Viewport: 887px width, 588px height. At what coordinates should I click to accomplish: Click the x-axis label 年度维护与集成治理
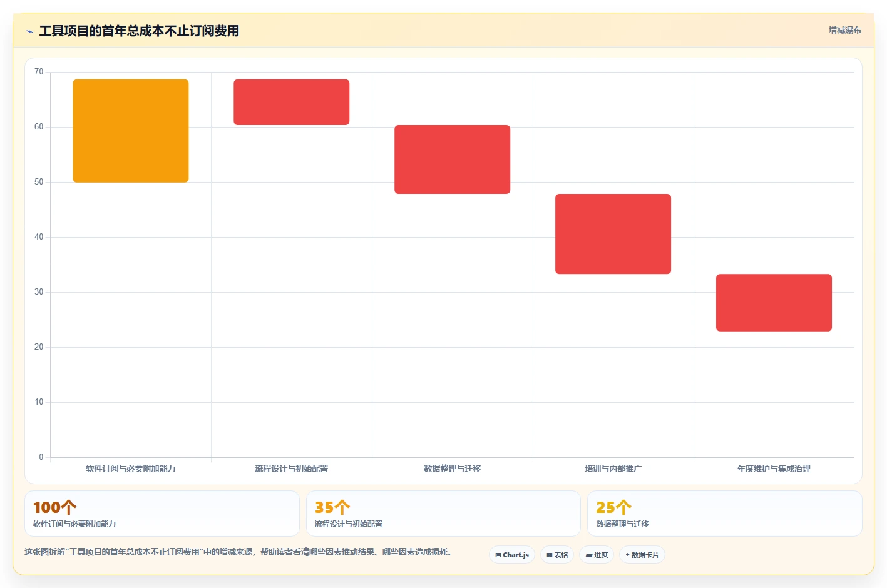[774, 469]
